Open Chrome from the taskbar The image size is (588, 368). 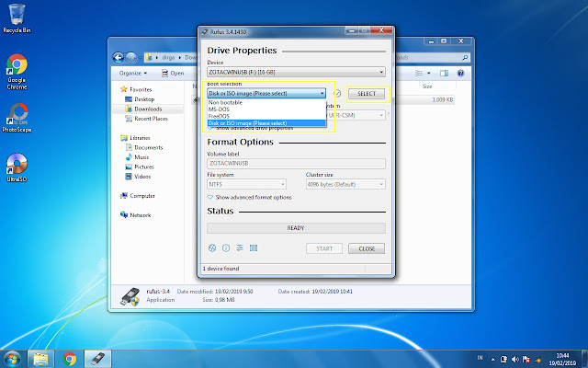(70, 360)
